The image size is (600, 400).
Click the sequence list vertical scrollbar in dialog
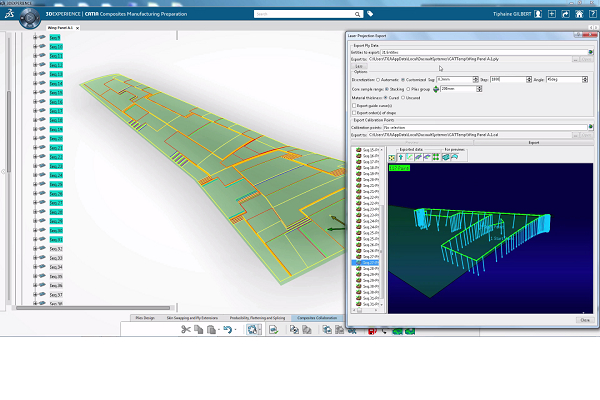point(382,253)
